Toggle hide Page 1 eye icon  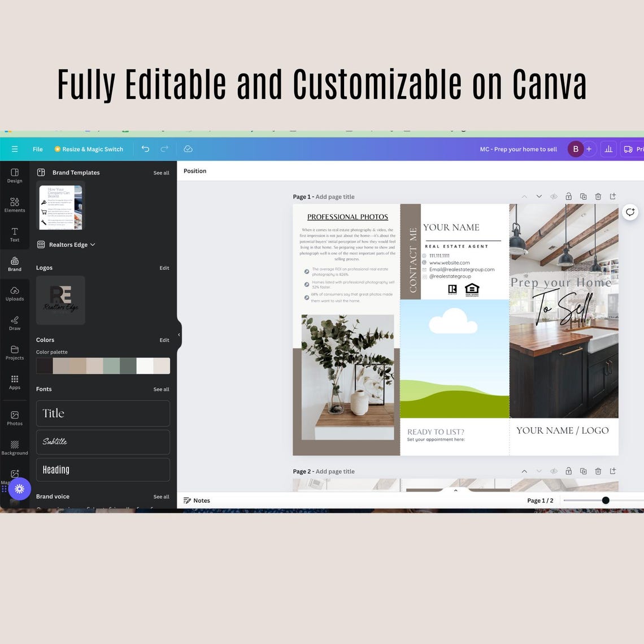554,197
